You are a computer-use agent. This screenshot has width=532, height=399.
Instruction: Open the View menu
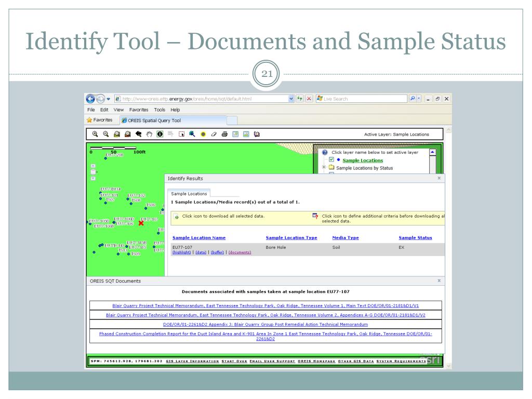(x=118, y=110)
